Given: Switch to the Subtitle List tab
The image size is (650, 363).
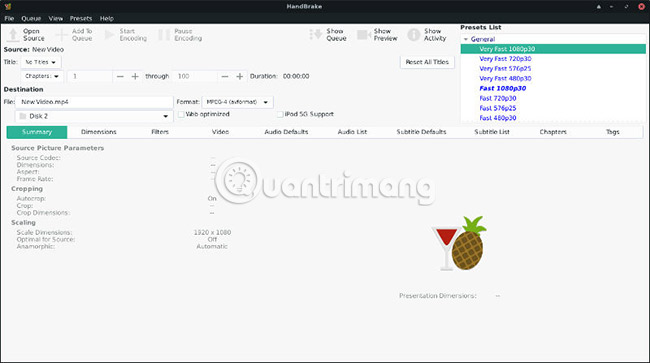Looking at the screenshot, I should point(492,132).
